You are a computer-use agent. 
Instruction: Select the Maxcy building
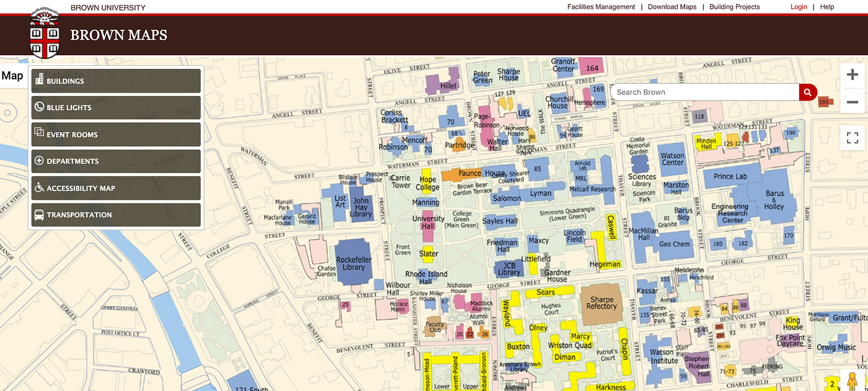point(538,241)
